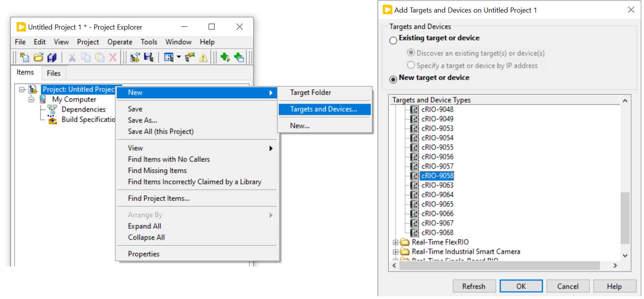Open the Project menu

click(88, 42)
